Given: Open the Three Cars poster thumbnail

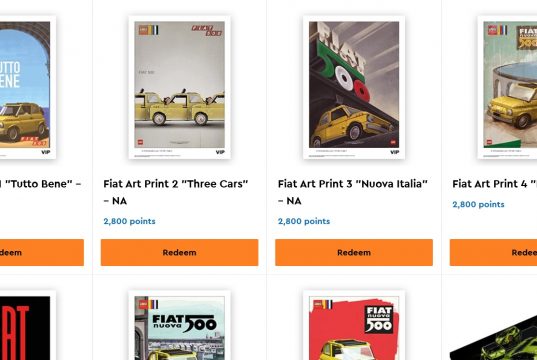Looking at the screenshot, I should 179,87.
